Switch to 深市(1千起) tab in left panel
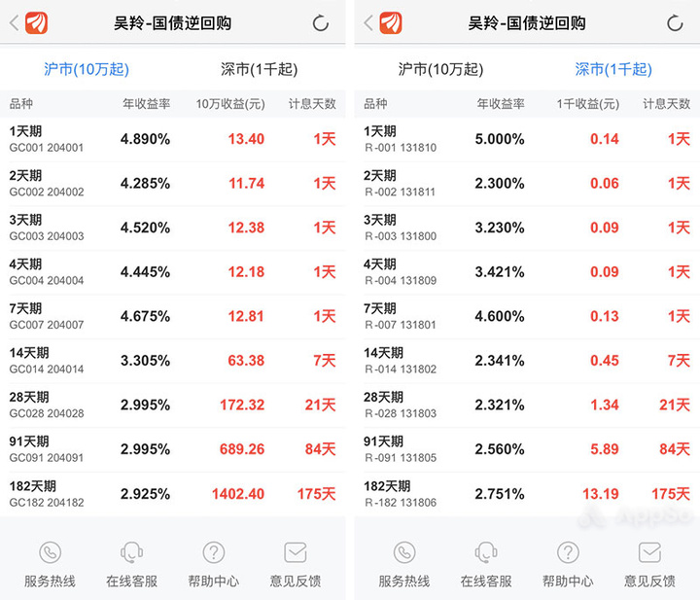Image resolution: width=700 pixels, height=600 pixels. (x=259, y=69)
